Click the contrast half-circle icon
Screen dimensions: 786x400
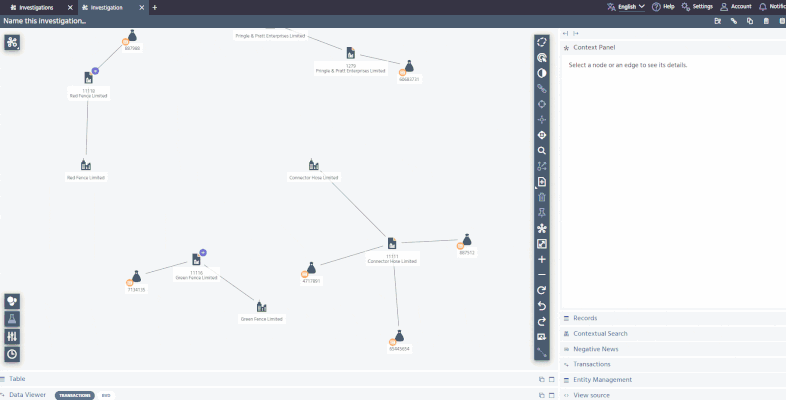(x=541, y=73)
